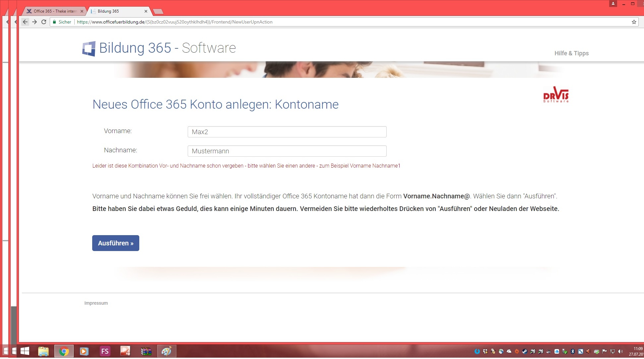Click the browser back arrow
The image size is (644, 359).
pos(25,22)
